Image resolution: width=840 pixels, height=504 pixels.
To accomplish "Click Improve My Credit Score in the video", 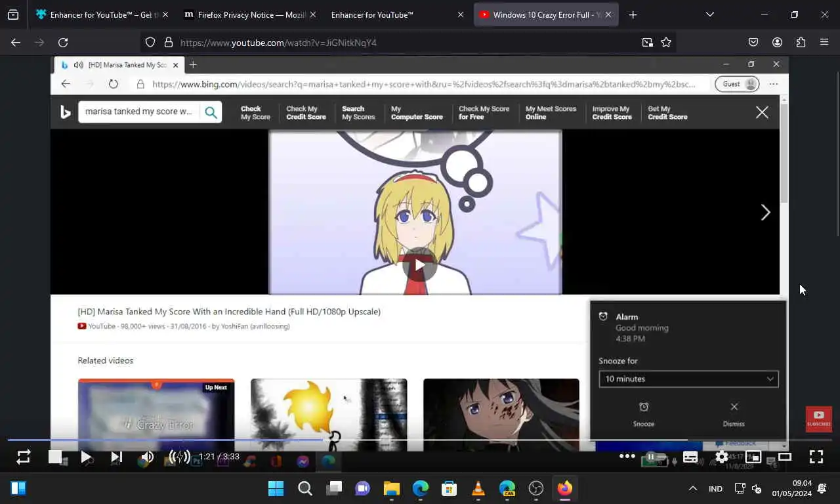I will (x=612, y=113).
